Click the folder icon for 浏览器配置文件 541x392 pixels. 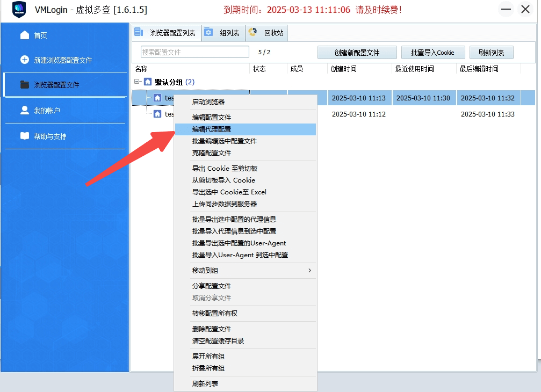(x=25, y=85)
